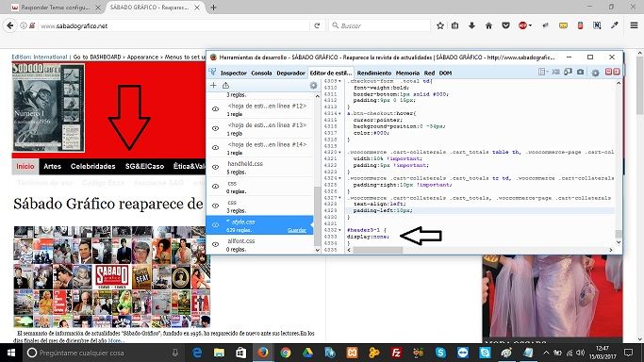Open the Inicio menu item on the page
This screenshot has width=644, height=362.
[25, 166]
